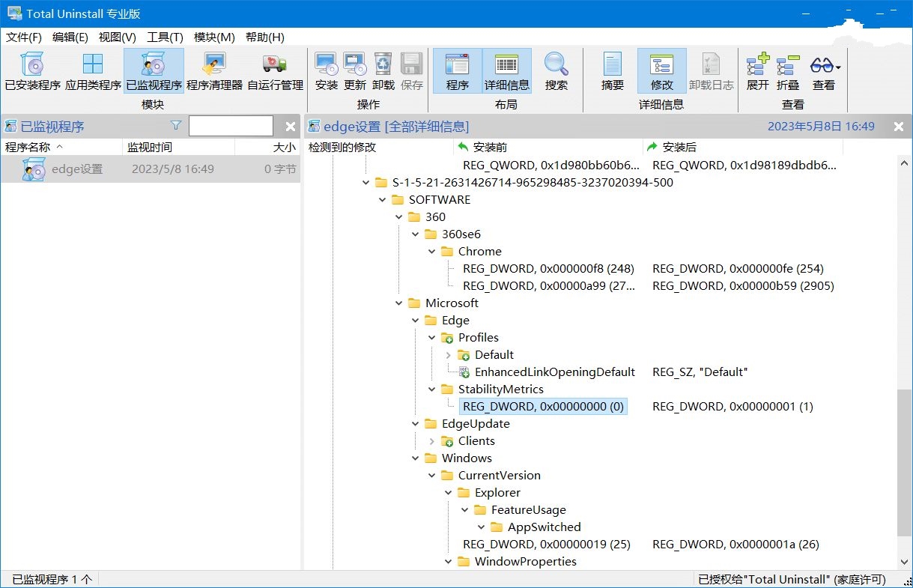The height and width of the screenshot is (588, 913).
Task: Toggle the 程序 layout pane
Action: (457, 72)
